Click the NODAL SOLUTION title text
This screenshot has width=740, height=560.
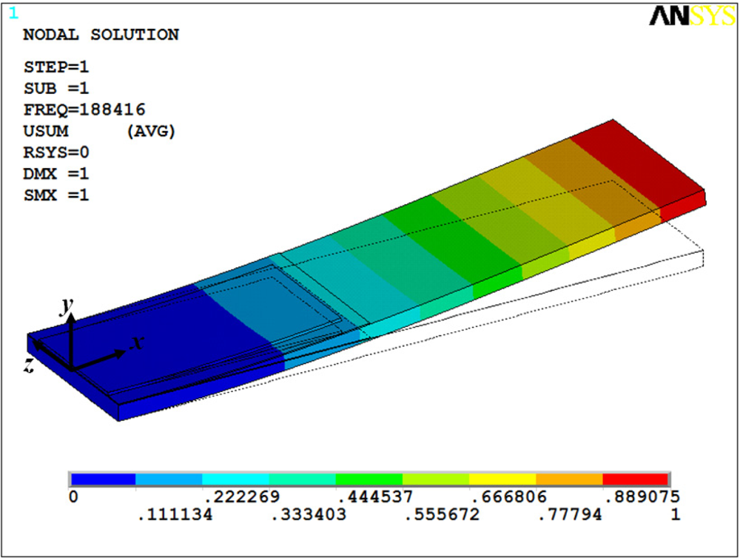(101, 35)
